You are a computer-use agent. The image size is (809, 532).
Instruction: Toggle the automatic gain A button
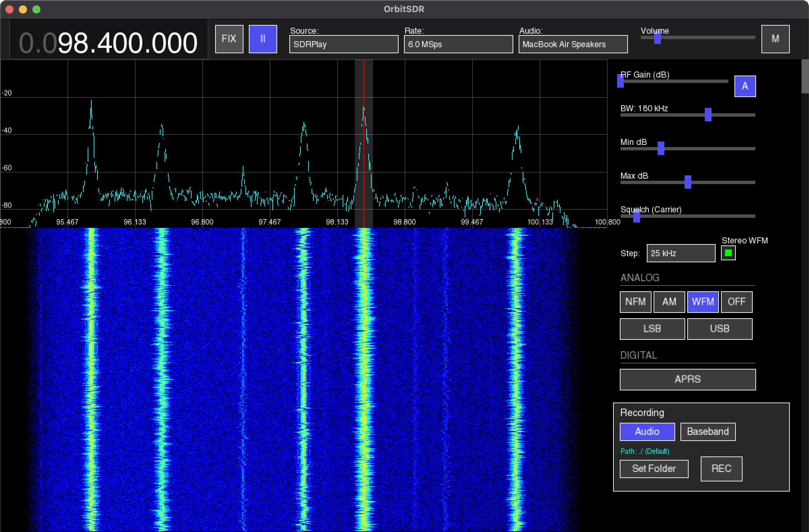point(745,86)
